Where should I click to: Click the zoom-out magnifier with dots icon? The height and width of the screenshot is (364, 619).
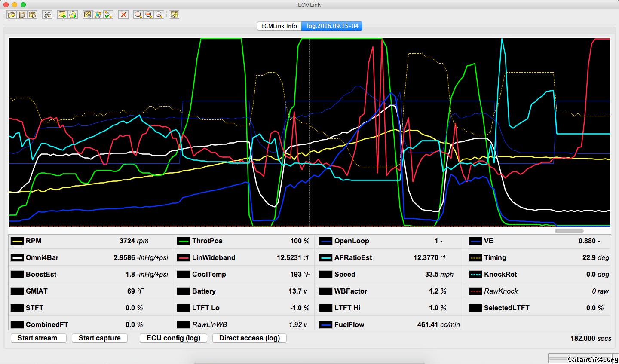(159, 15)
